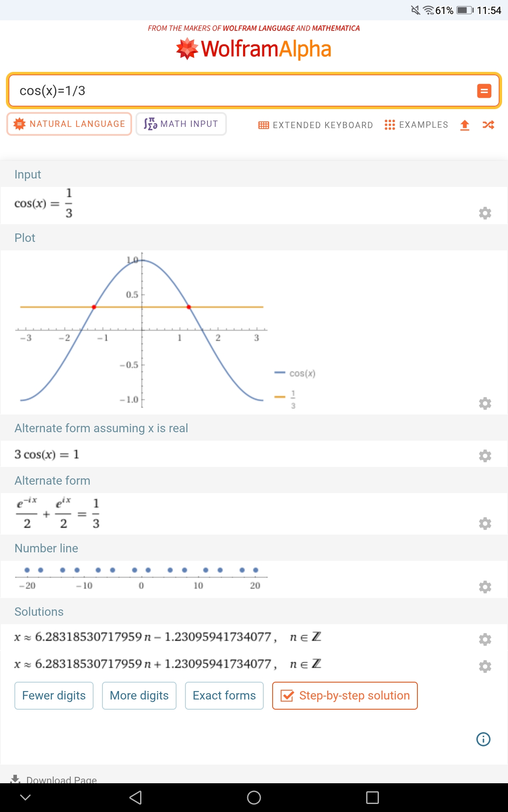This screenshot has height=812, width=508.
Task: Focus the query field containing cos(x)=1/3
Action: pyautogui.click(x=241, y=91)
